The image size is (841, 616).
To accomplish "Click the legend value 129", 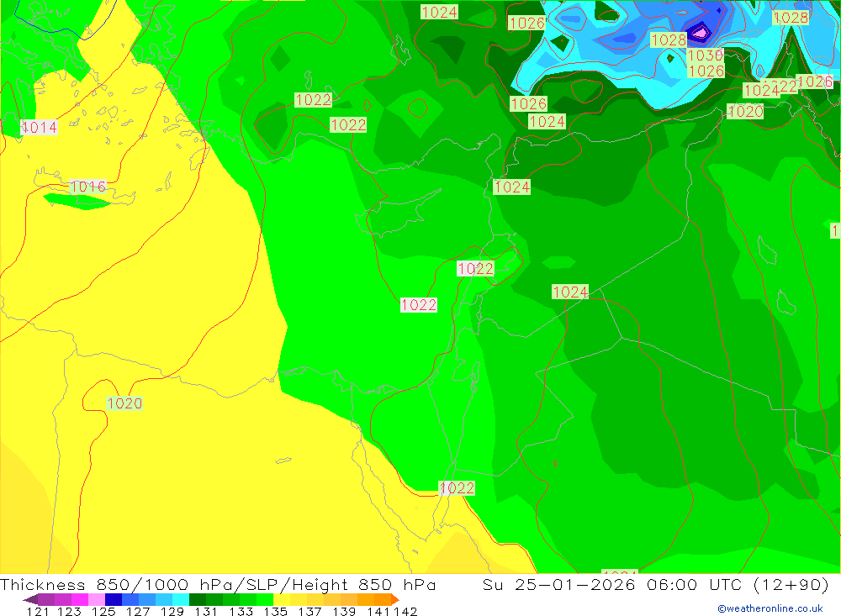I will [x=172, y=611].
